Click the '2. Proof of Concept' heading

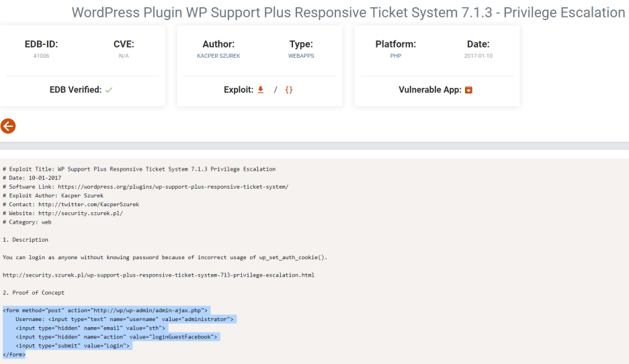coord(34,293)
